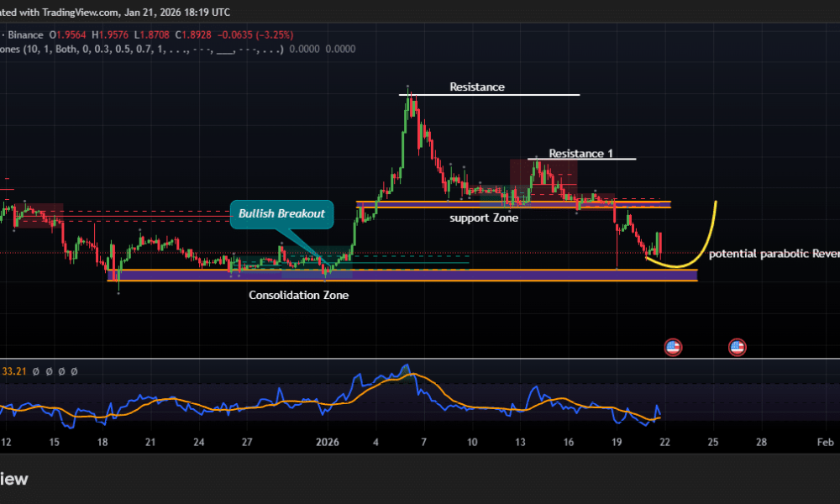Select the support Zone text label
The height and width of the screenshot is (504, 840).
pyautogui.click(x=483, y=218)
